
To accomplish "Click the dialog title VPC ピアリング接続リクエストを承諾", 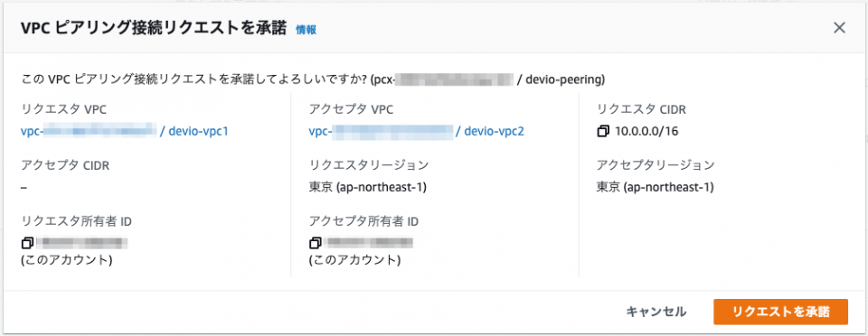I will (x=154, y=29).
